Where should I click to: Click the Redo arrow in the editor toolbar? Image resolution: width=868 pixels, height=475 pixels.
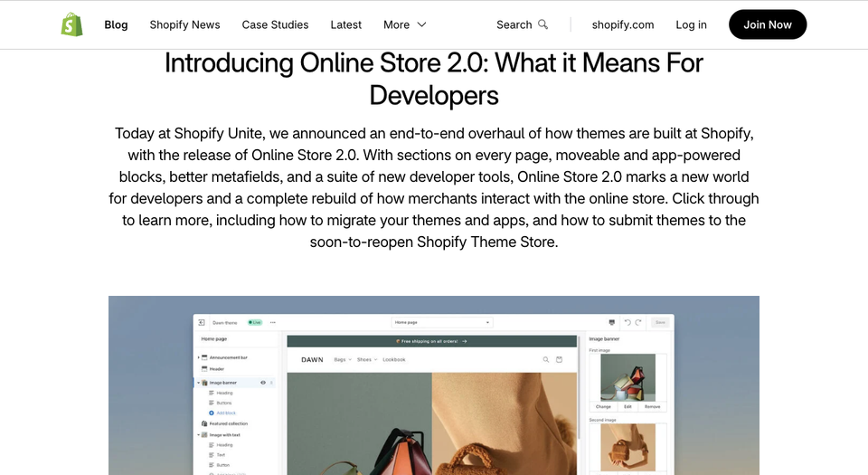[638, 322]
